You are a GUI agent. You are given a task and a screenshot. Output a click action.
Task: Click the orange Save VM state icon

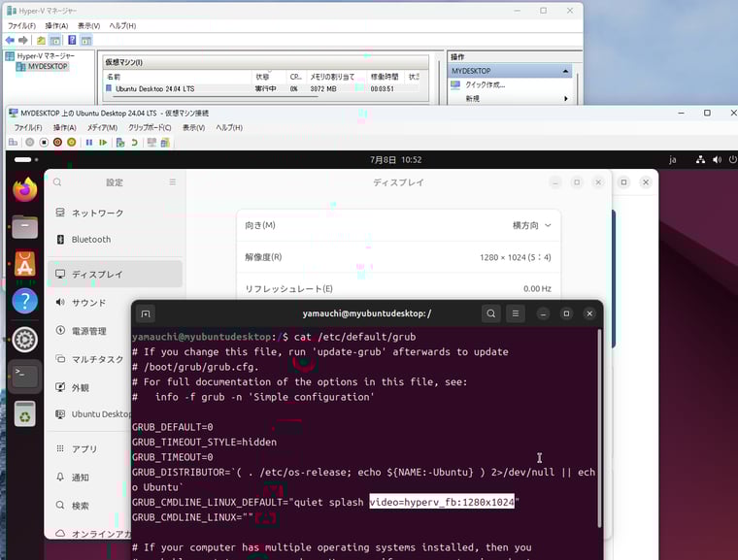point(72,142)
